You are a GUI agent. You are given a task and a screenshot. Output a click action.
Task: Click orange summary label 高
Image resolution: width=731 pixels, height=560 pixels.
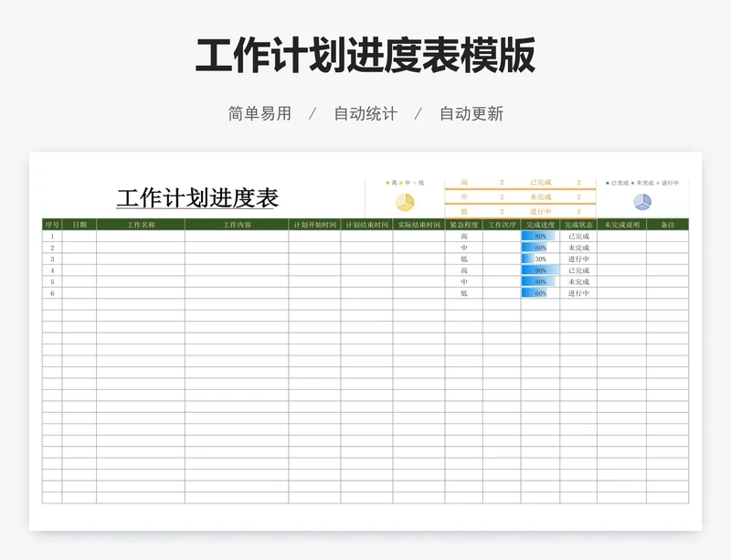coord(464,183)
